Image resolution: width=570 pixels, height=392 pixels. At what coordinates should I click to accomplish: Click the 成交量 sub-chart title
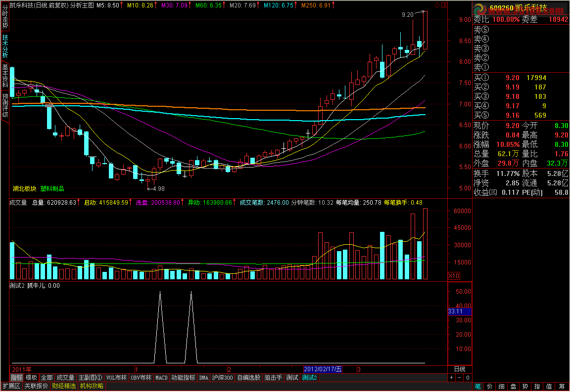click(18, 203)
